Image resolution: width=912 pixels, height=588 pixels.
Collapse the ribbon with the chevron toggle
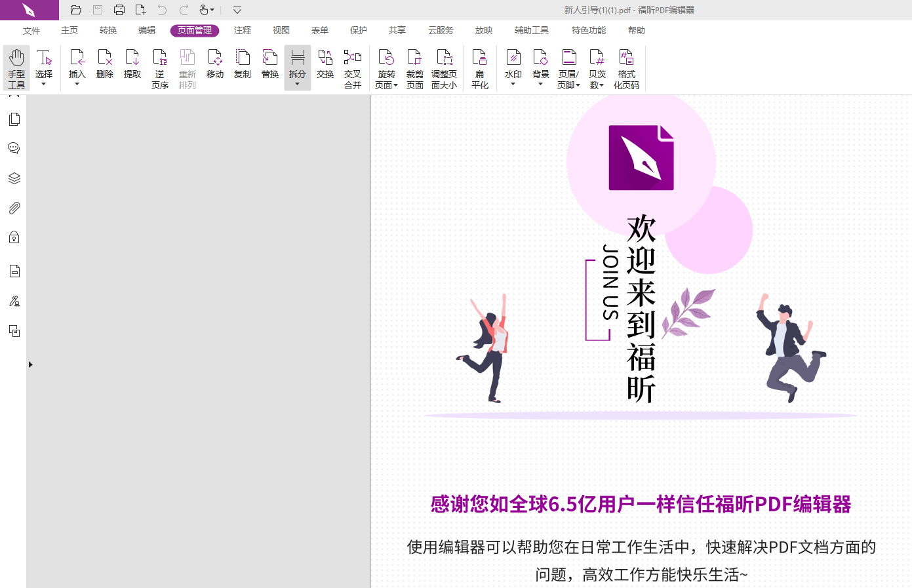tap(237, 10)
